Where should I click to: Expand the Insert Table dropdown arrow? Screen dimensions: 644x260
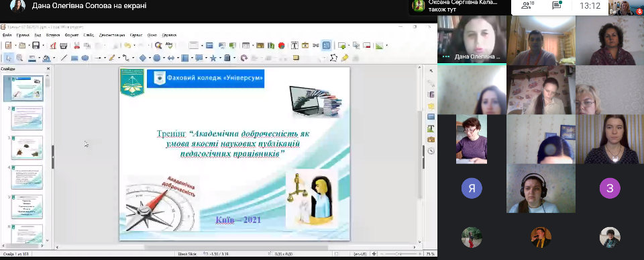[x=254, y=45]
